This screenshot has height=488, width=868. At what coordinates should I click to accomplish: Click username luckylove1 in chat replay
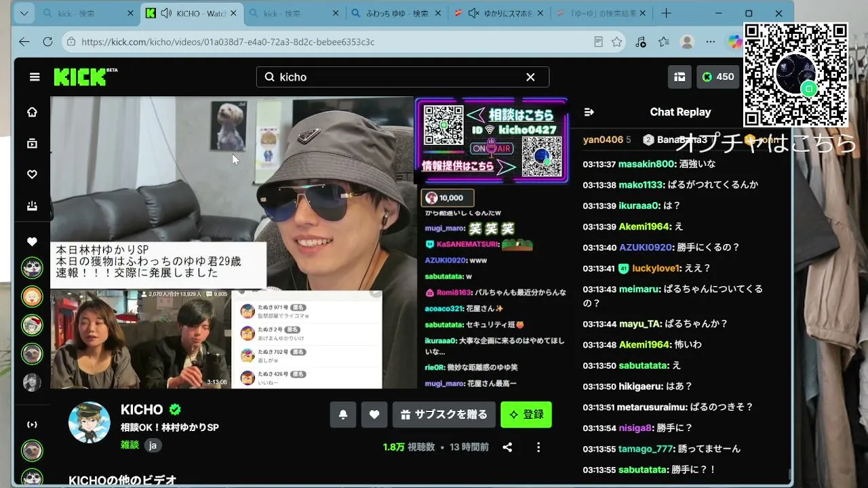[x=656, y=268]
